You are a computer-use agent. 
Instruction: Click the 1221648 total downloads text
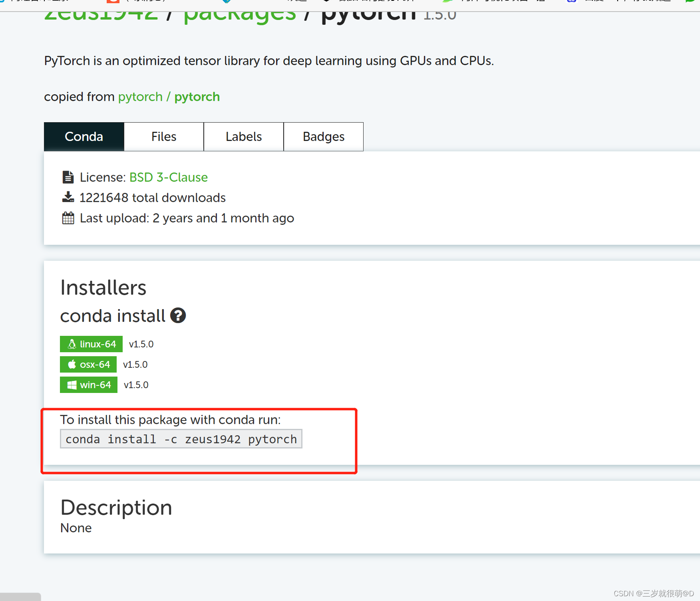pyautogui.click(x=153, y=198)
